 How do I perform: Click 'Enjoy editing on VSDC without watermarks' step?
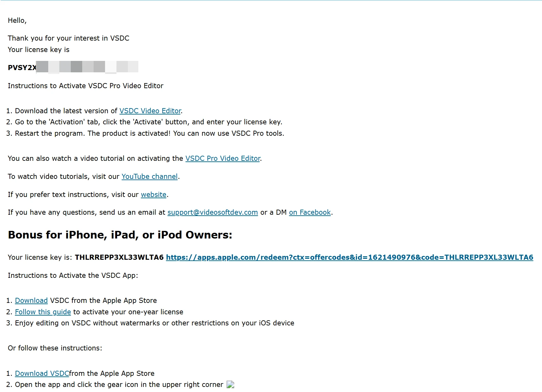155,323
